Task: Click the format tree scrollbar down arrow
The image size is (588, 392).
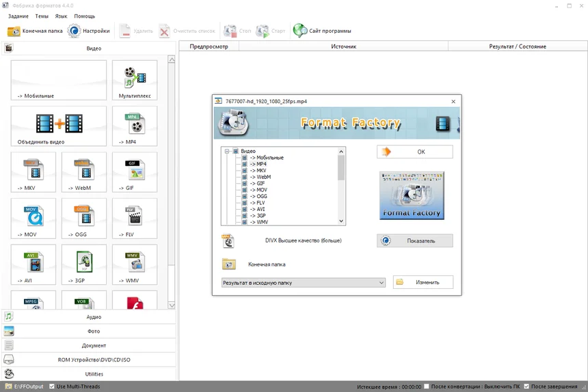Action: coord(341,221)
